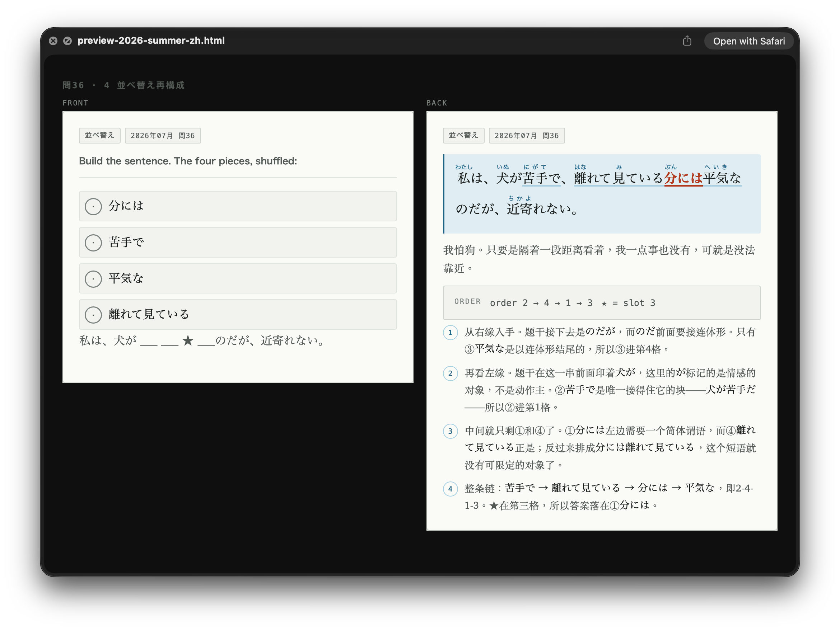
Task: Close the Quick Look preview window
Action: [x=53, y=41]
